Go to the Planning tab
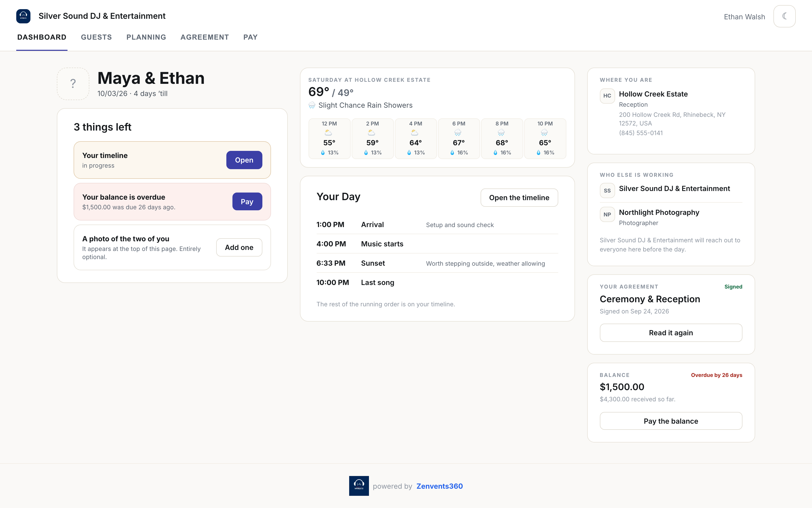The image size is (812, 508). tap(146, 37)
